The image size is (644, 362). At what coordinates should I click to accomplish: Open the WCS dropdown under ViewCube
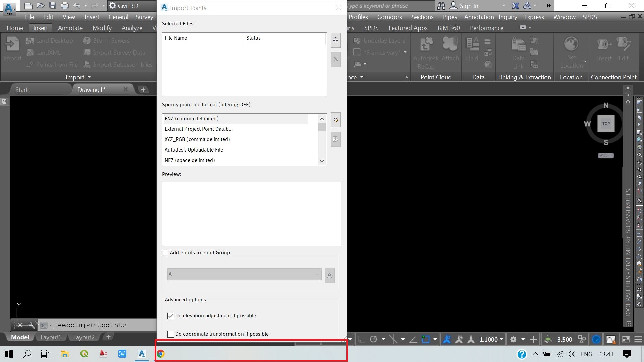[x=606, y=155]
